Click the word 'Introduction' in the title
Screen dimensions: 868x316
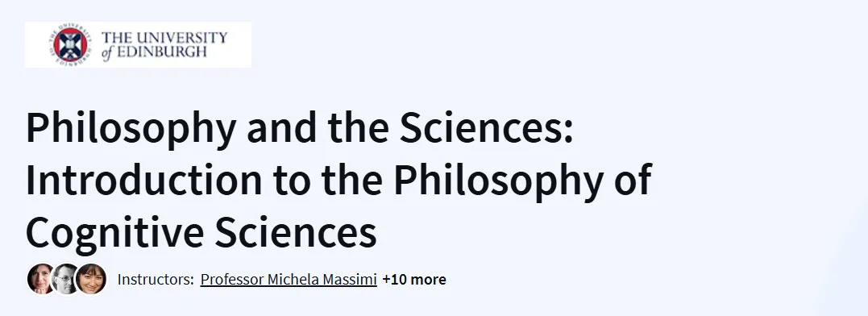(144, 179)
